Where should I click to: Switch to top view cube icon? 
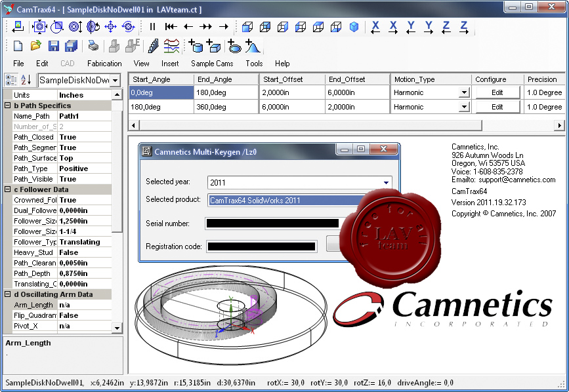318,27
